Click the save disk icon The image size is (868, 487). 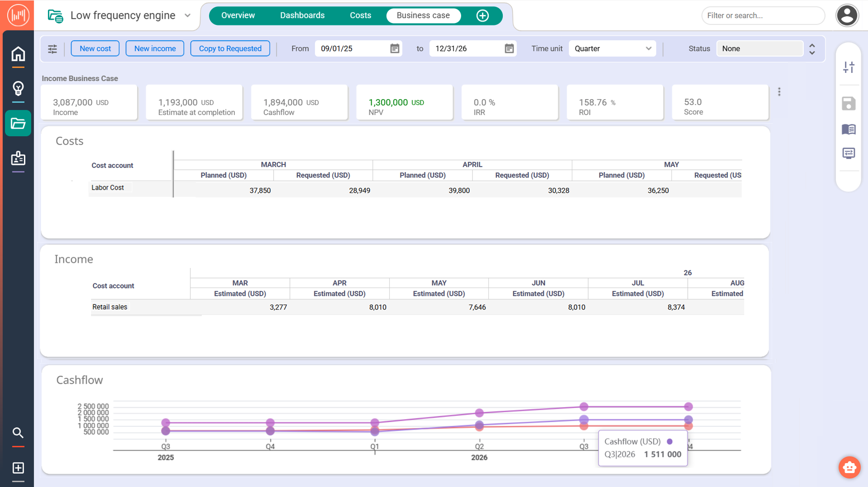(848, 104)
